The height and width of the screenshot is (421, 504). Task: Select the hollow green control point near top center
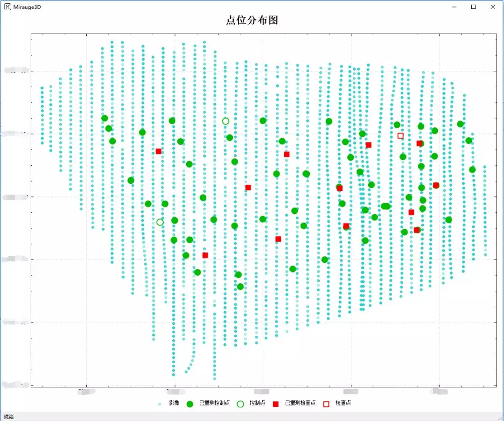(x=226, y=121)
